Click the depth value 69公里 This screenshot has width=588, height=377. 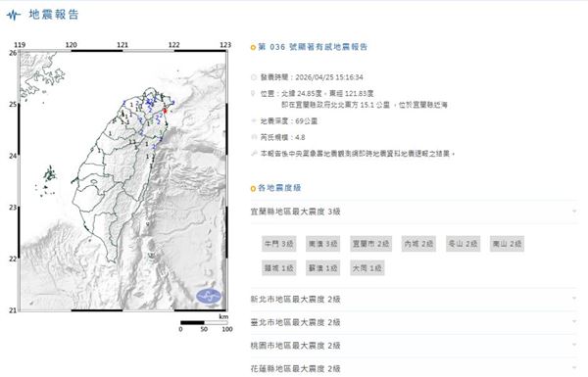click(x=307, y=121)
